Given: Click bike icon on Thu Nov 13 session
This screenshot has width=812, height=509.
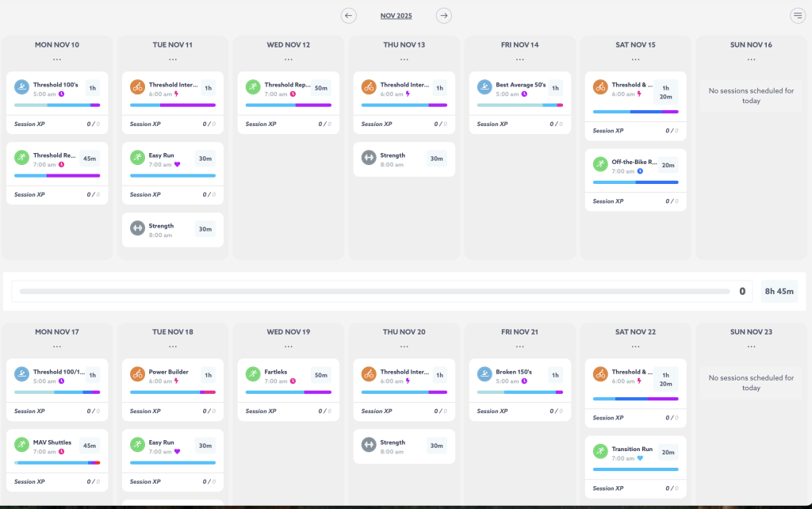Looking at the screenshot, I should [369, 87].
